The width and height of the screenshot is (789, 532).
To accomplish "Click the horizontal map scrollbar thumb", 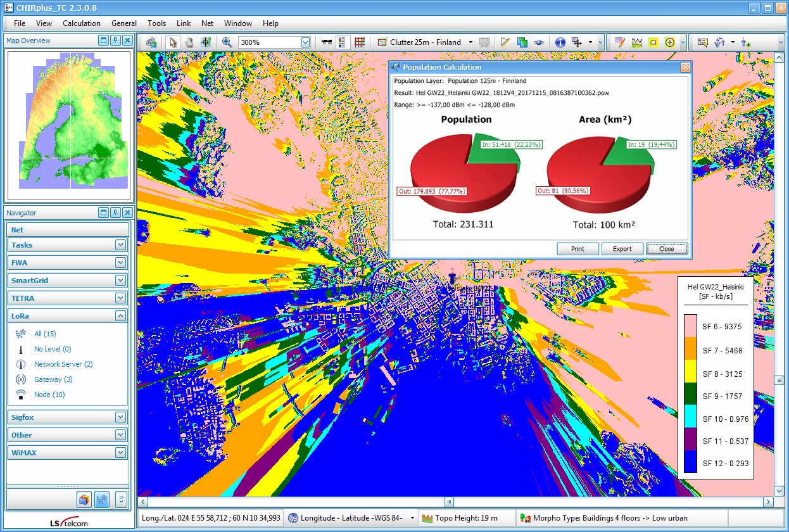I will (449, 502).
